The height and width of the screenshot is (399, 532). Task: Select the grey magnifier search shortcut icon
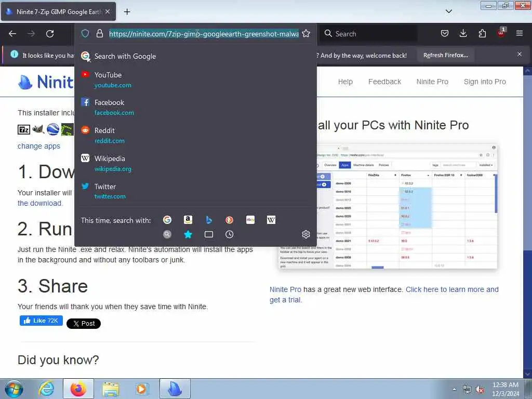point(167,234)
